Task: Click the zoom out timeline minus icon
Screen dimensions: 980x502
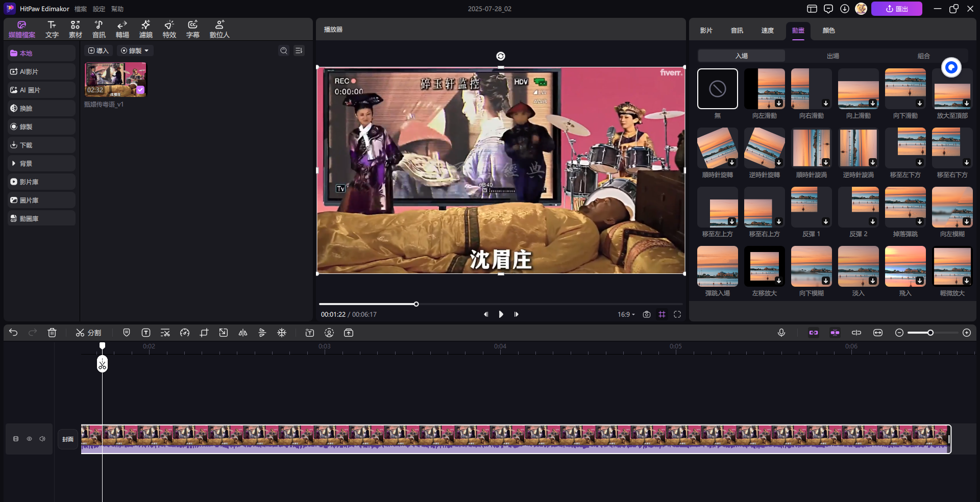Action: pos(899,333)
